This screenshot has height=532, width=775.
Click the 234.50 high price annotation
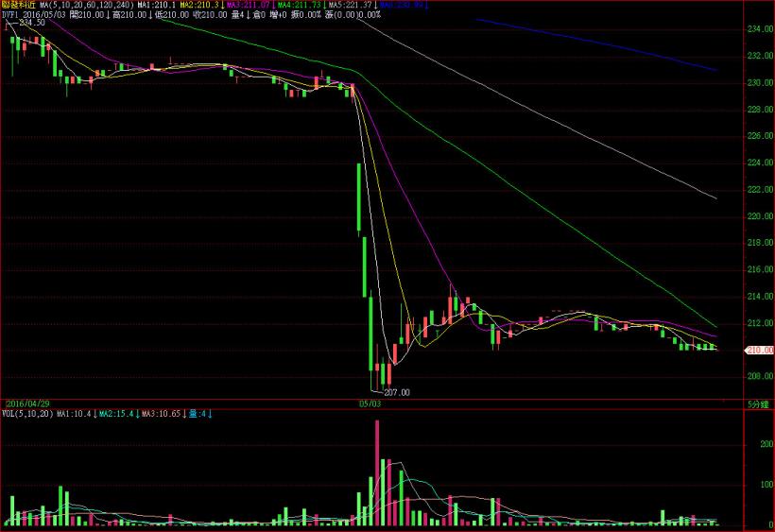coord(31,23)
